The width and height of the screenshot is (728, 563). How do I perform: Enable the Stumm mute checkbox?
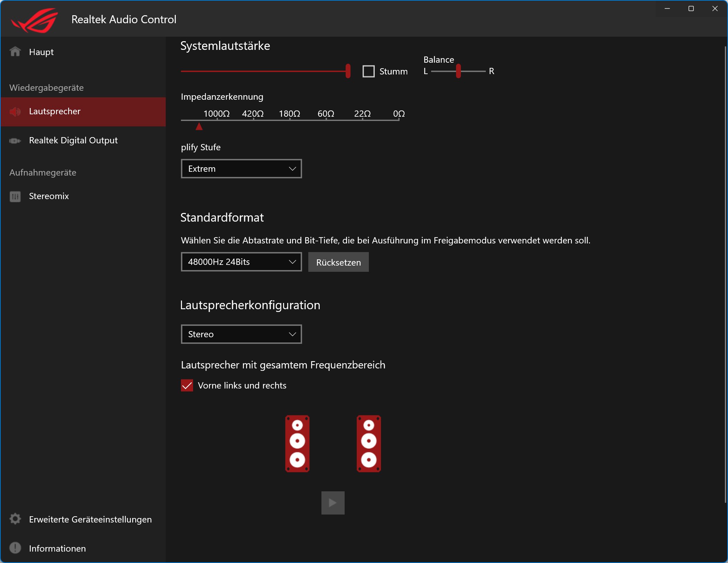coord(368,71)
